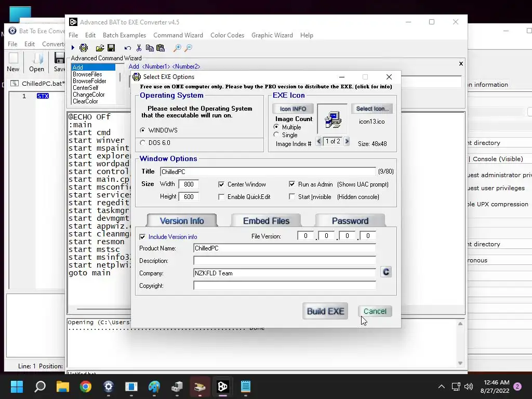Click the Zoom out magnifier icon

click(188, 48)
